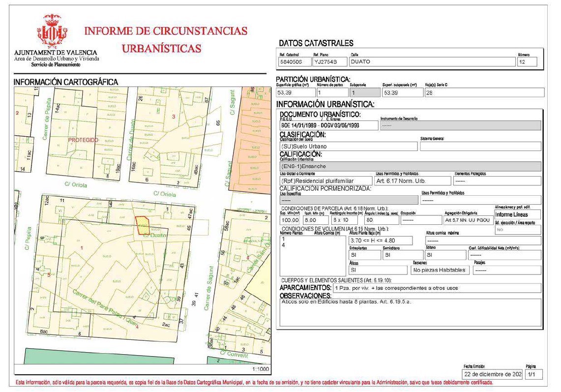Click the Pasajes field
This screenshot has width=561, height=392.
click(x=507, y=270)
